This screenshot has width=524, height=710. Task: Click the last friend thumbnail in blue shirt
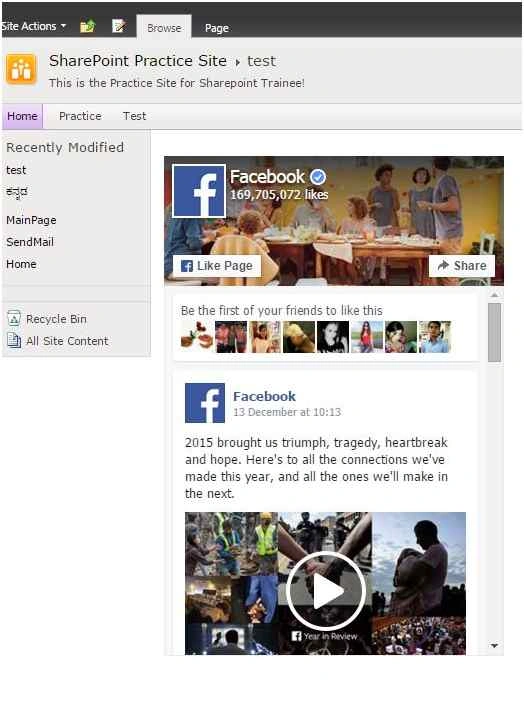(435, 337)
